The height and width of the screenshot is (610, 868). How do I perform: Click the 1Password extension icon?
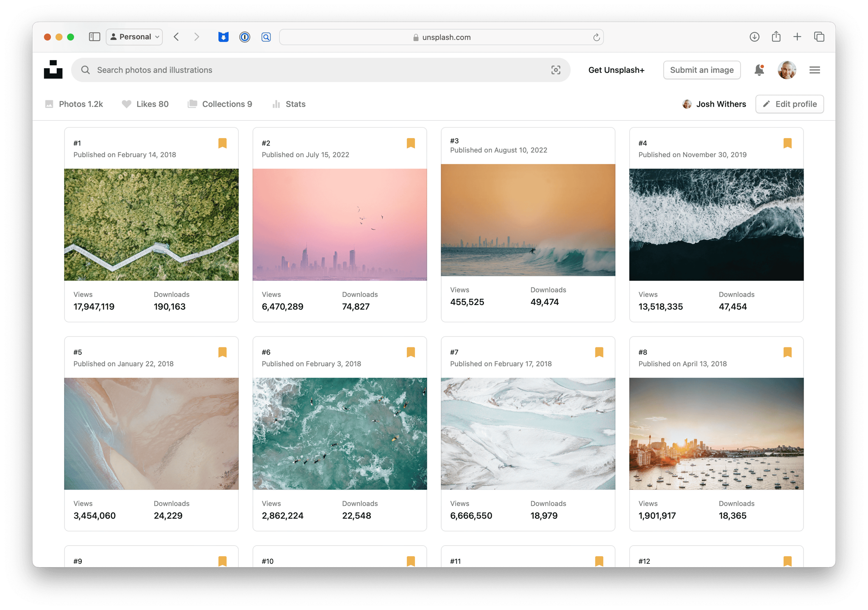click(245, 37)
